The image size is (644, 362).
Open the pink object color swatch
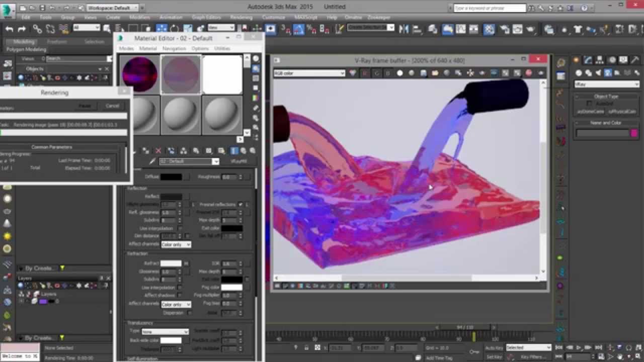(x=634, y=133)
